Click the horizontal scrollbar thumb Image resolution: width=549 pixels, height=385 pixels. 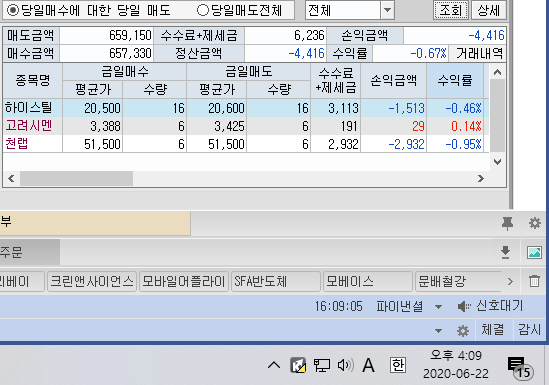(76, 178)
